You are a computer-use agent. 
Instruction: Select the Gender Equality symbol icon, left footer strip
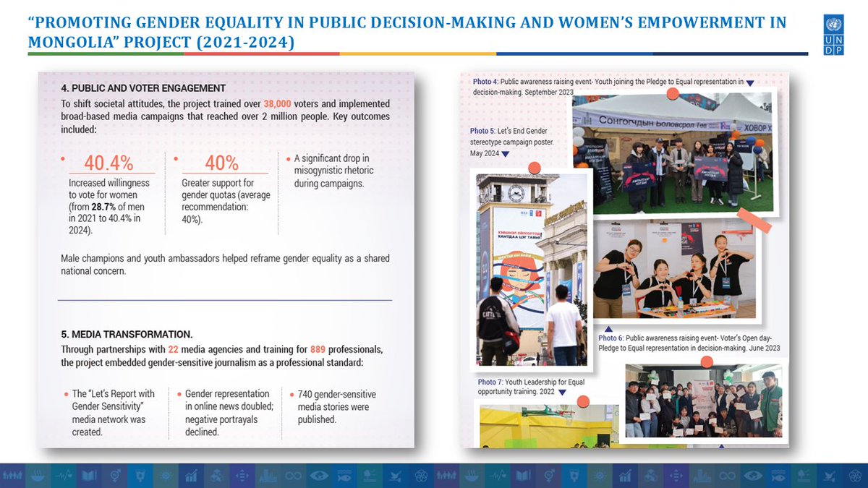(x=115, y=475)
